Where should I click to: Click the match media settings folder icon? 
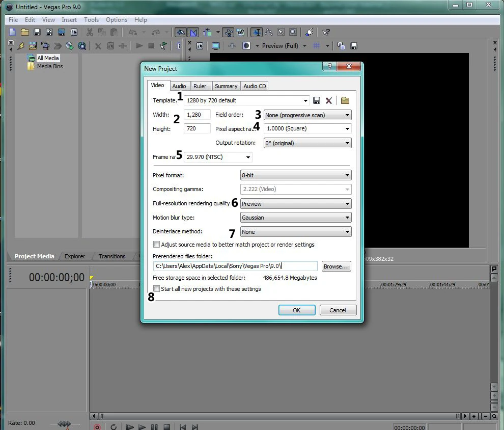point(345,100)
